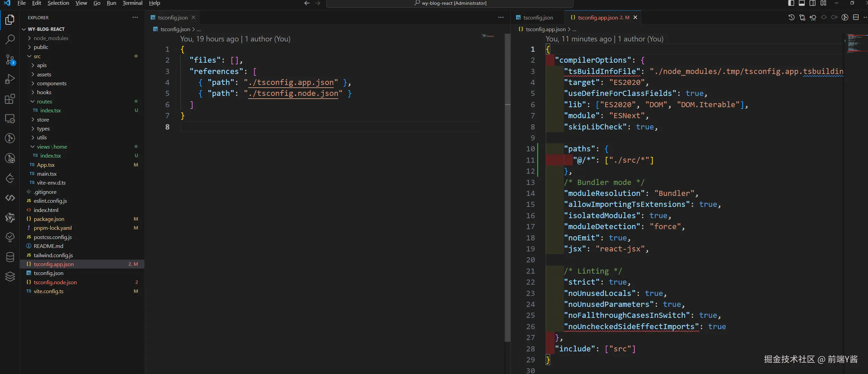The height and width of the screenshot is (374, 868).
Task: Open Explorer views and more actions
Action: pyautogui.click(x=135, y=17)
